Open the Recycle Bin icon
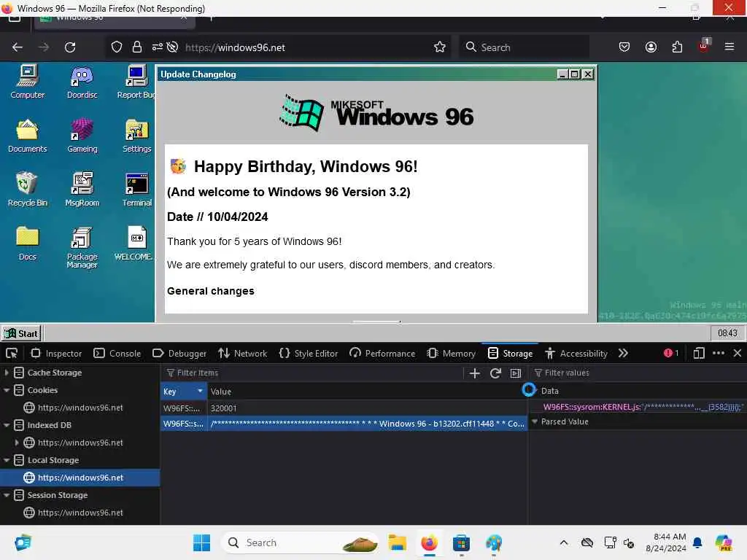This screenshot has width=747, height=560. (x=28, y=190)
